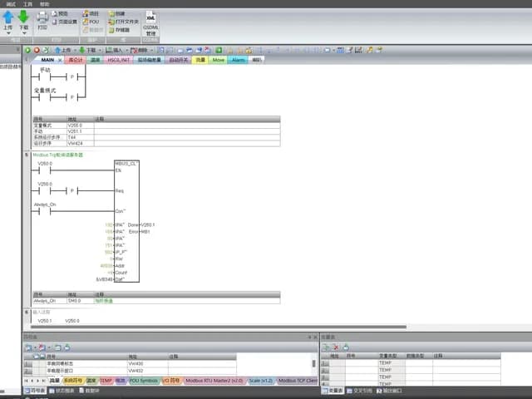Open the 工具 (Tools) menu

coord(27,4)
